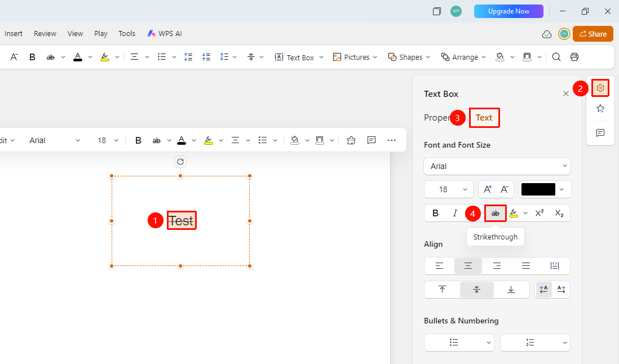Image resolution: width=619 pixels, height=364 pixels.
Task: Click the print icon in the main toolbar
Action: click(574, 57)
